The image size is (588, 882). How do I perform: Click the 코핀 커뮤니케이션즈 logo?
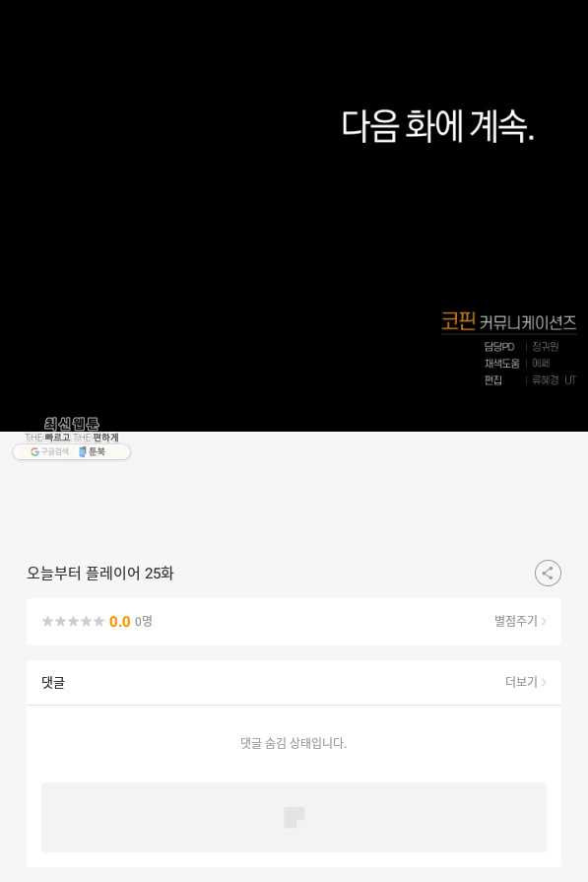coord(509,321)
